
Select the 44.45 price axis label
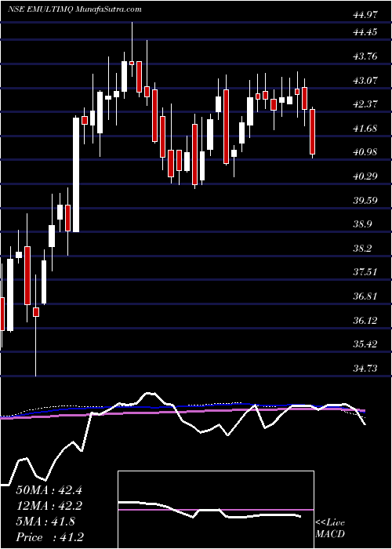(x=365, y=32)
